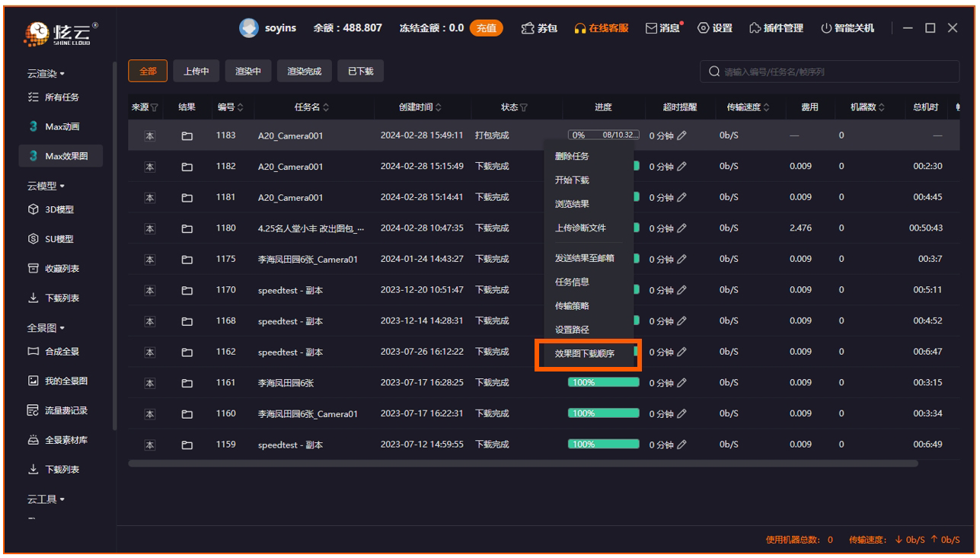Open result folder icon for task 1183
980x558 pixels.
[187, 136]
